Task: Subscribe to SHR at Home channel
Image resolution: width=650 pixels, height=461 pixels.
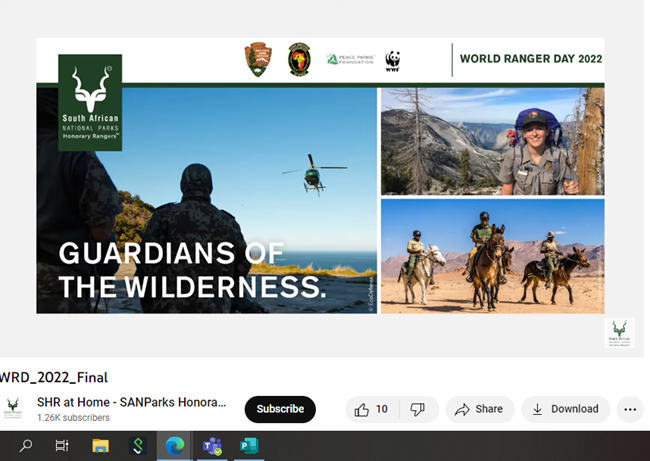Action: [x=280, y=409]
